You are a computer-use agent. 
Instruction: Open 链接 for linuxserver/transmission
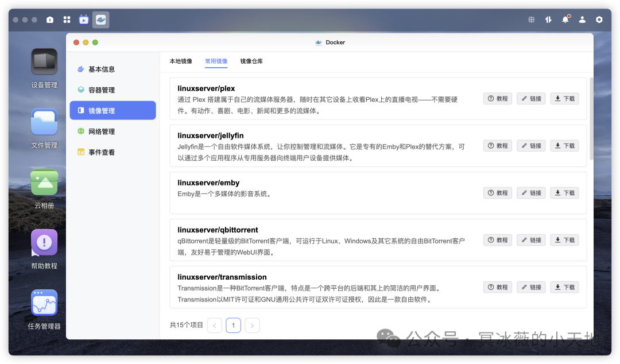[x=531, y=287]
